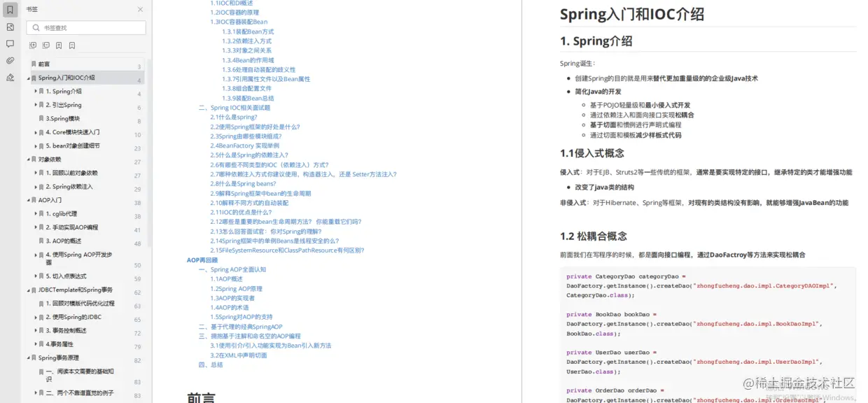Click the delete bookmark toolbar icon
868x403 pixels.
72,45
